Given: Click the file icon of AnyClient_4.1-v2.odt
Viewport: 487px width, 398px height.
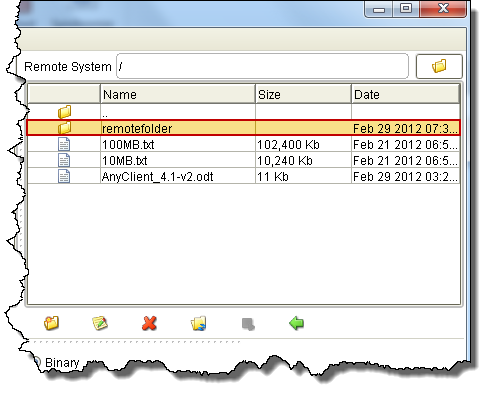Looking at the screenshot, I should coord(64,176).
